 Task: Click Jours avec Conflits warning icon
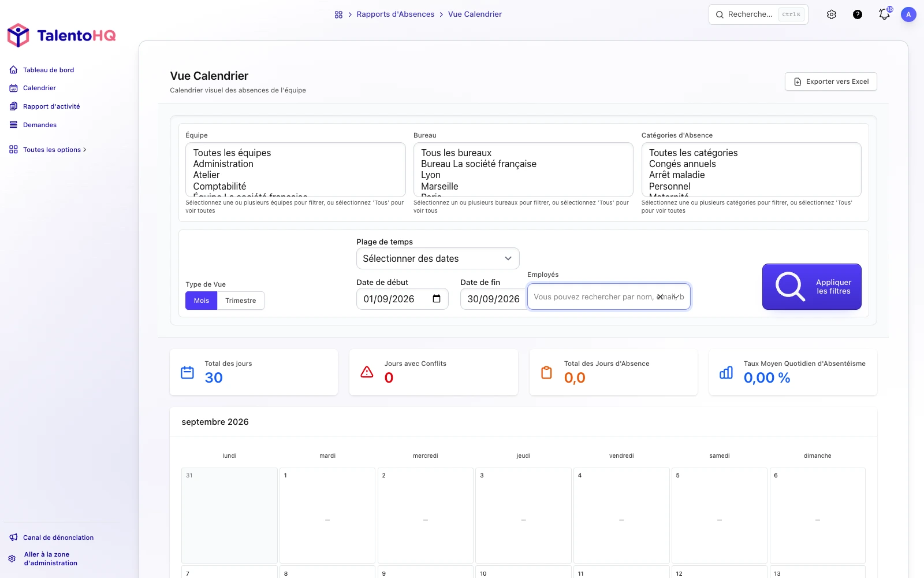pos(367,372)
